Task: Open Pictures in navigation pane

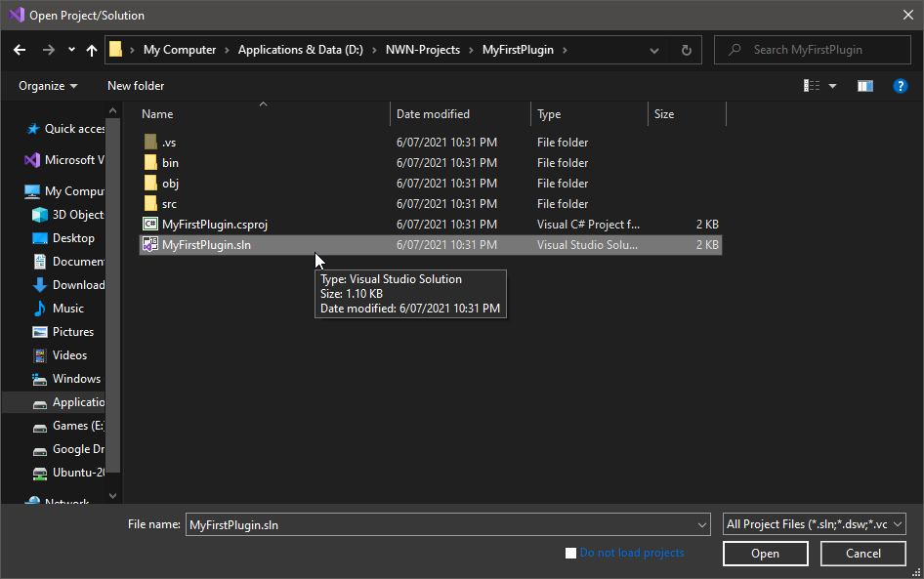Action: pyautogui.click(x=63, y=332)
